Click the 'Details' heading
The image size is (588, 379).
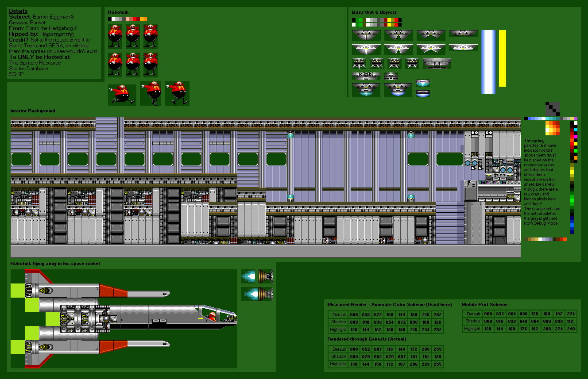tap(18, 11)
